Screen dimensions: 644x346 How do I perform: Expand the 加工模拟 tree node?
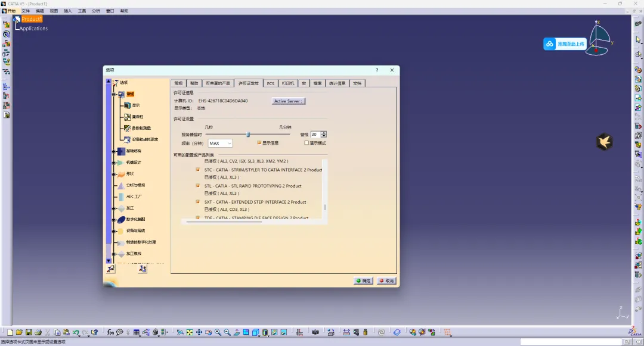[114, 254]
